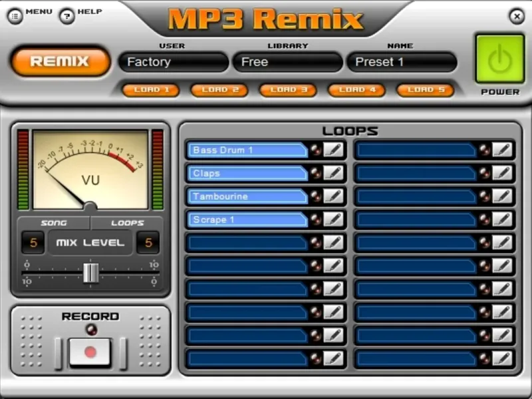Viewport: 532px width, 399px height.
Task: Toggle the Tambourine loop indicator light
Action: (316, 196)
